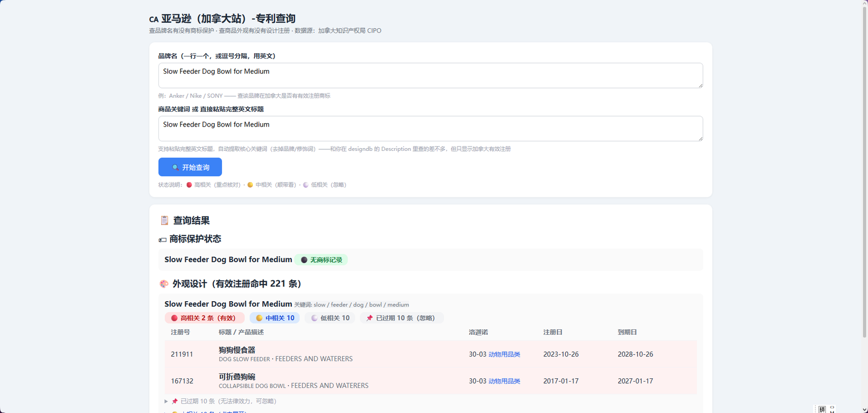Click the page scrollbar up arrow
Viewport: 868px width, 413px height.
pos(865,3)
